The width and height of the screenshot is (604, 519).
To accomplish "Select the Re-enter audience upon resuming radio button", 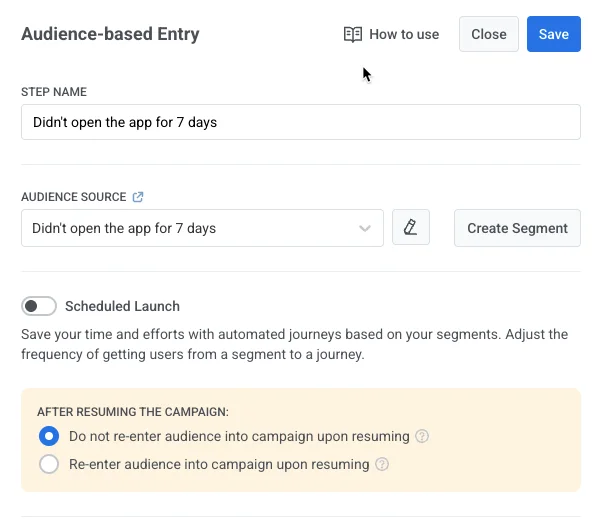I will tap(48, 464).
